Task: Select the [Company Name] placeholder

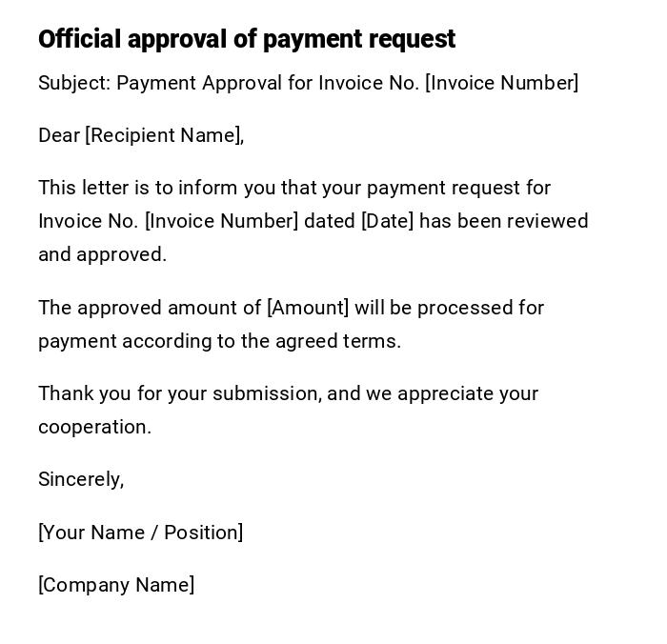Action: (116, 585)
